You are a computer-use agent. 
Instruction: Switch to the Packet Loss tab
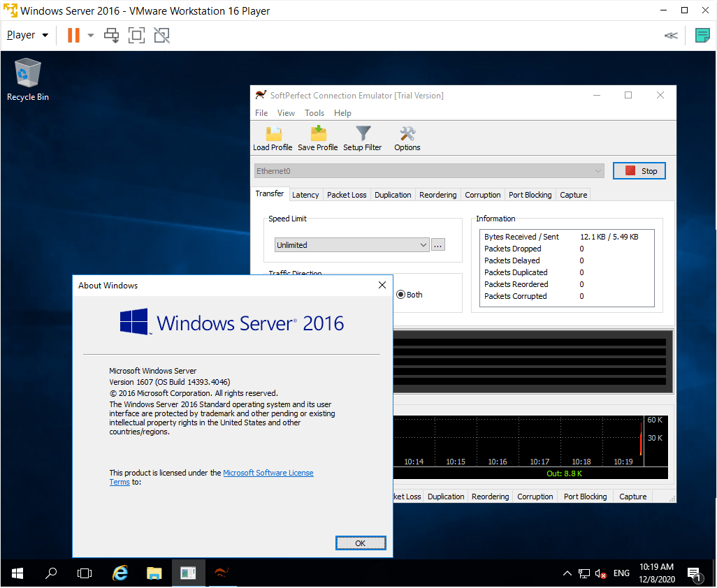(347, 195)
